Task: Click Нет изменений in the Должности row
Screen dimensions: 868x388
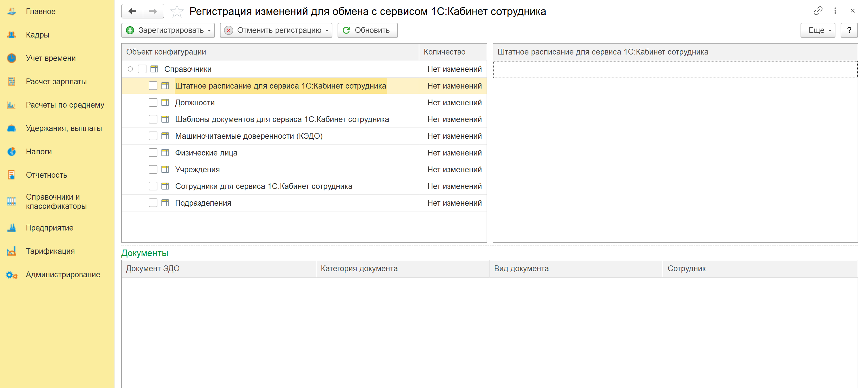Action: click(455, 102)
